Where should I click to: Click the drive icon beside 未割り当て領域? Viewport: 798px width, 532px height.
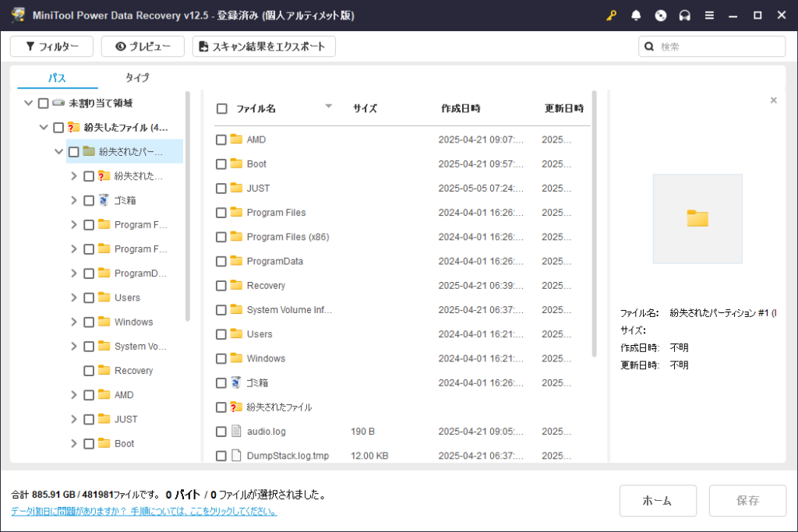click(x=58, y=103)
